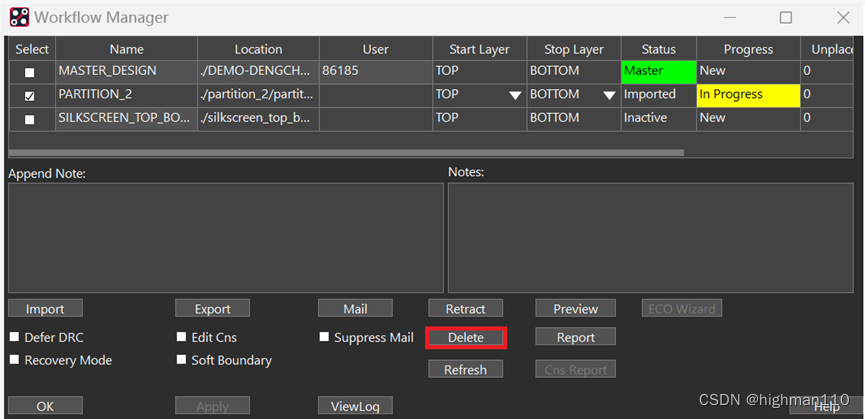865x419 pixels.
Task: Click the Import button
Action: tap(45, 309)
